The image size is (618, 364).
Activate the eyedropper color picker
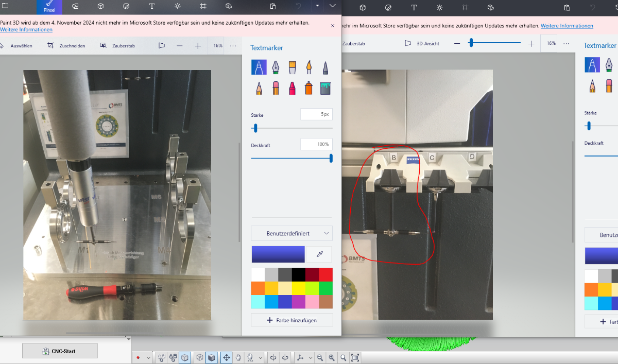(x=319, y=254)
